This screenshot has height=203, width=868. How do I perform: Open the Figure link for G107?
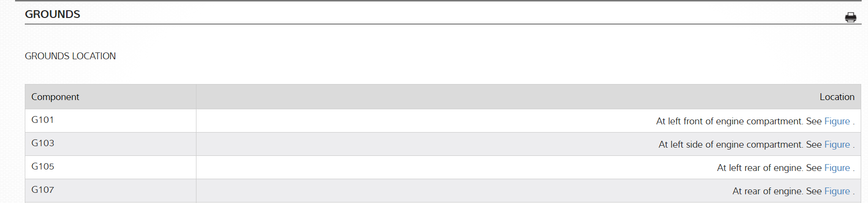(x=837, y=191)
